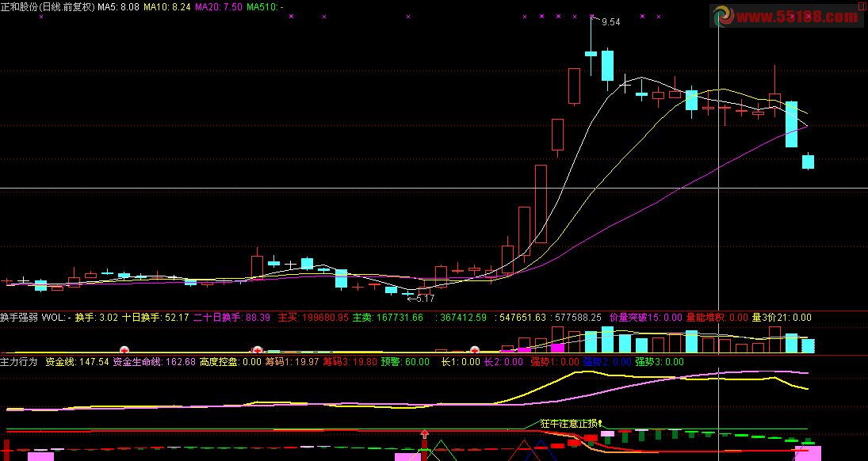
Task: Click the middle red plus marker in volume panel
Action: point(258,350)
